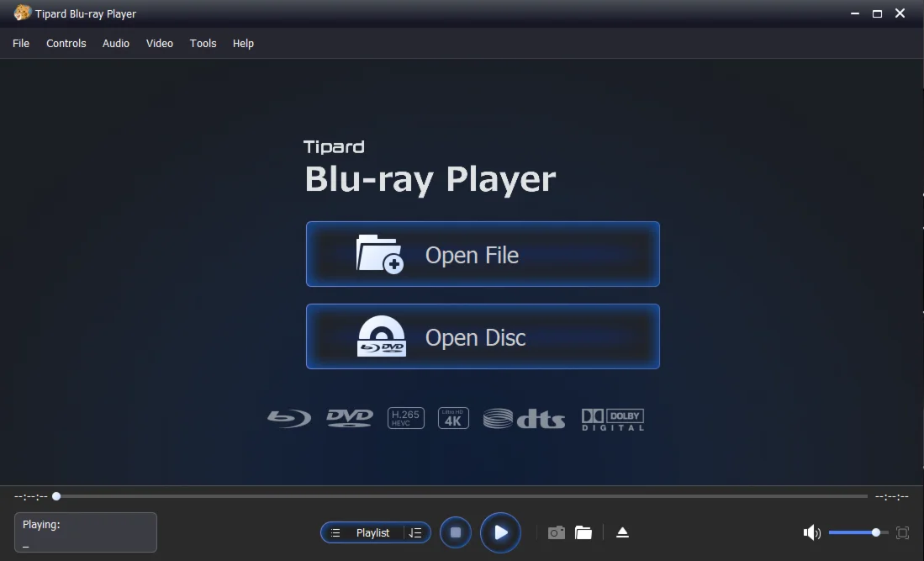Open the Audio menu
This screenshot has width=924, height=561.
tap(115, 44)
